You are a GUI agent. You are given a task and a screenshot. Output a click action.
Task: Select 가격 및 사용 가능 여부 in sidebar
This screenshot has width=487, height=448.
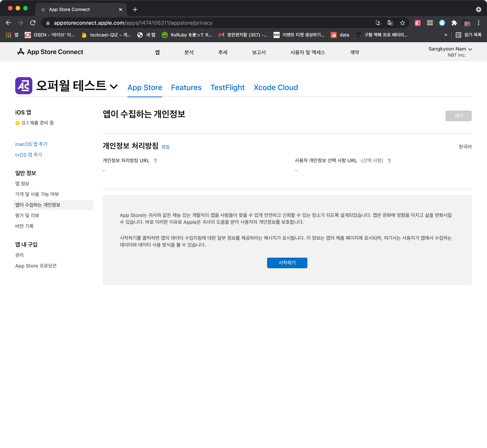click(x=37, y=194)
